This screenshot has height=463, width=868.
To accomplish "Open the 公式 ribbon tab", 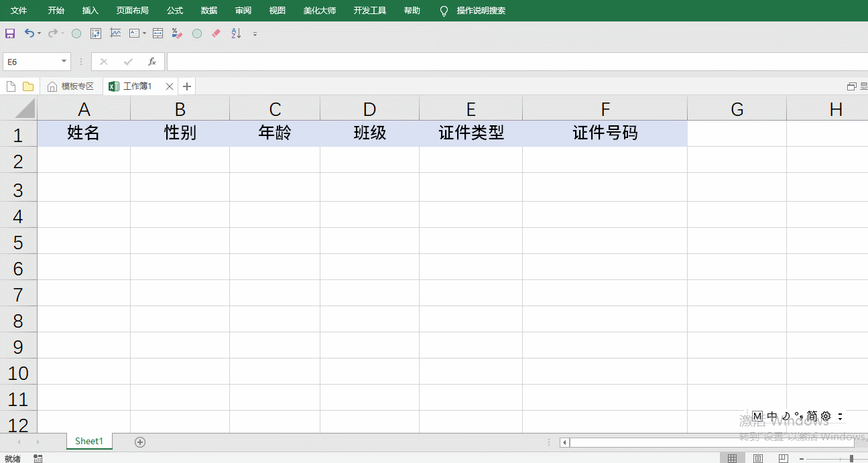I will tap(175, 11).
